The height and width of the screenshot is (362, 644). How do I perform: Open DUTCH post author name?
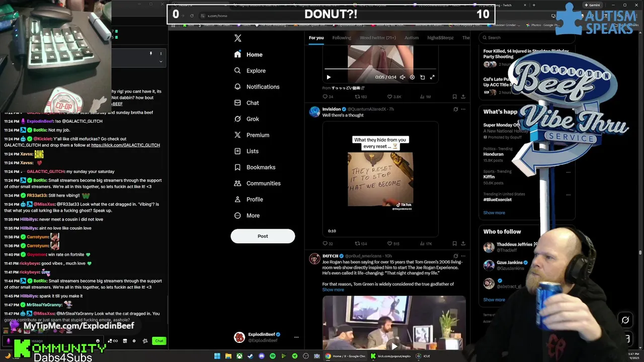point(330,256)
